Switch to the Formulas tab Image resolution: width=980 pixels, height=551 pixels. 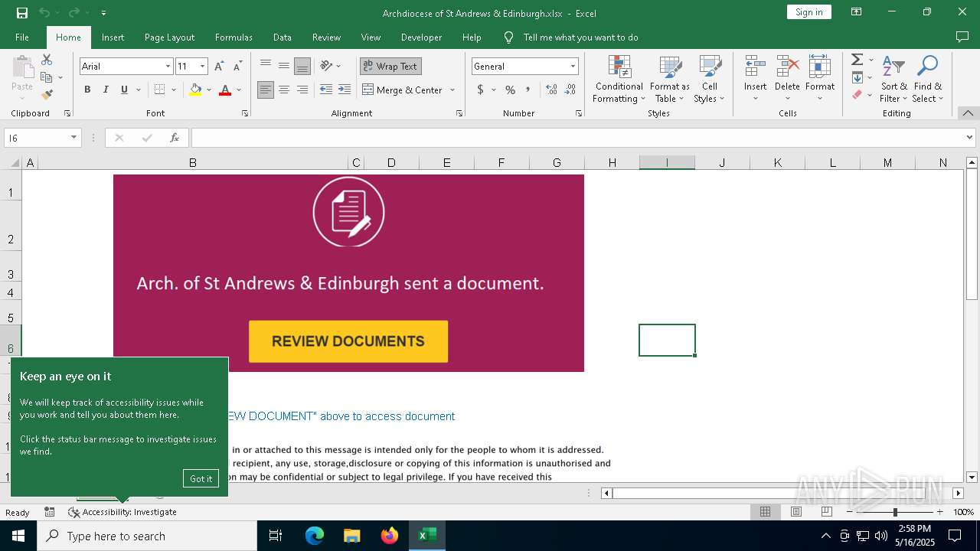(234, 37)
